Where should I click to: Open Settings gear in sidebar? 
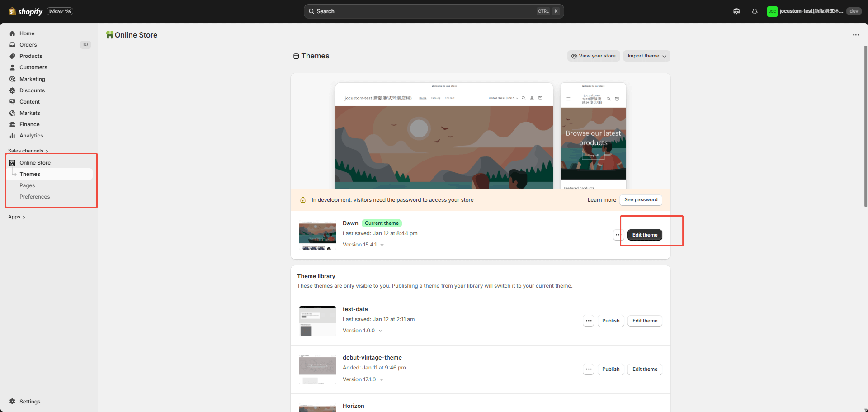point(12,402)
